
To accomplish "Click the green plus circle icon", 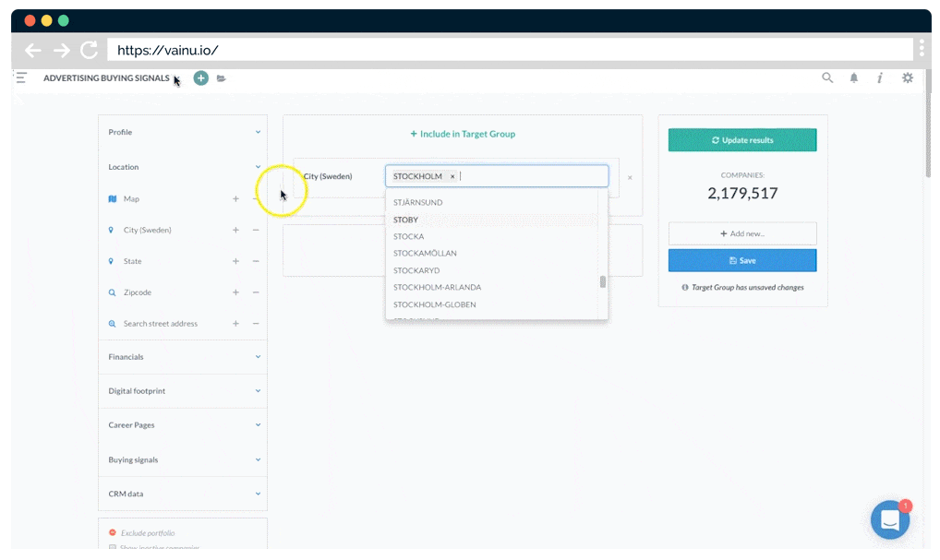I will click(x=200, y=78).
